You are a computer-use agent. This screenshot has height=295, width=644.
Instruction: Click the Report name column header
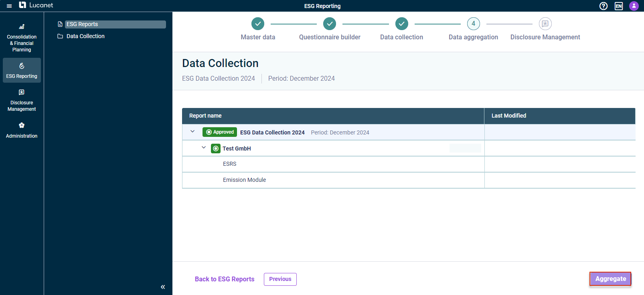pos(333,116)
